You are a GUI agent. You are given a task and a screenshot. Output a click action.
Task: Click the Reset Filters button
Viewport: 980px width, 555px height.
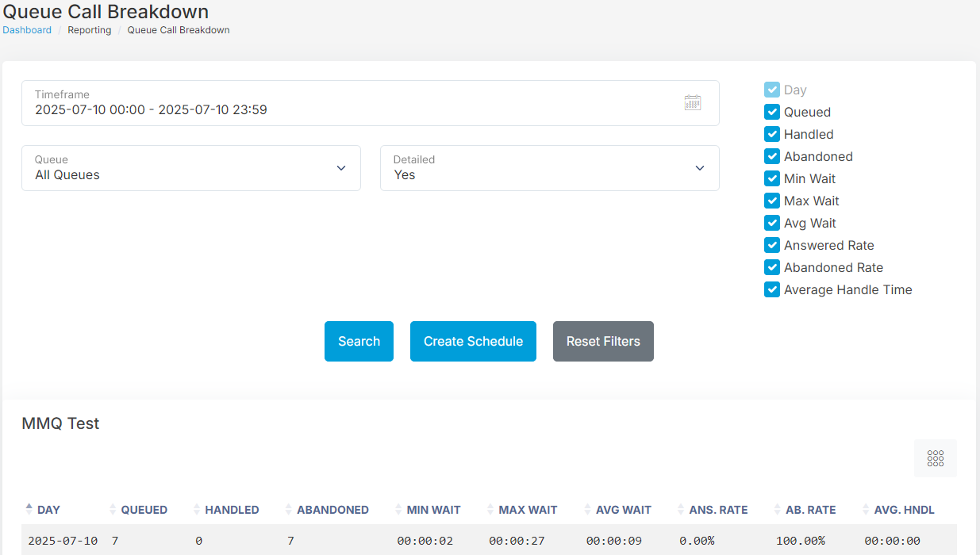click(603, 341)
